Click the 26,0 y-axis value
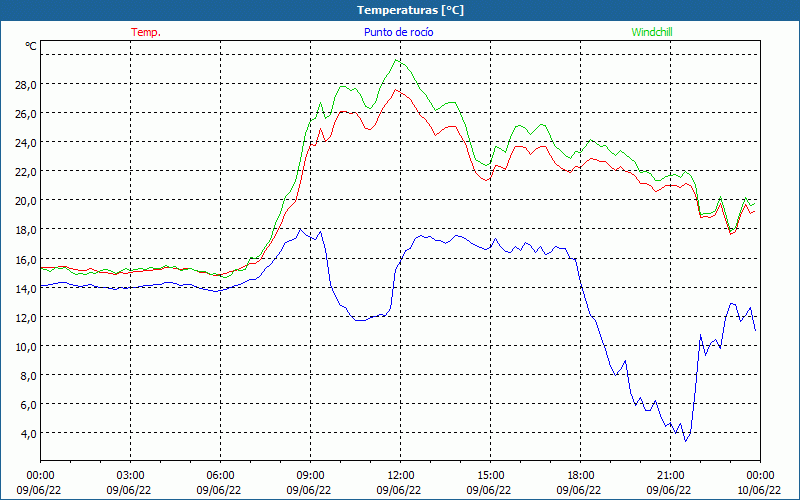This screenshot has width=800, height=500. coord(26,113)
